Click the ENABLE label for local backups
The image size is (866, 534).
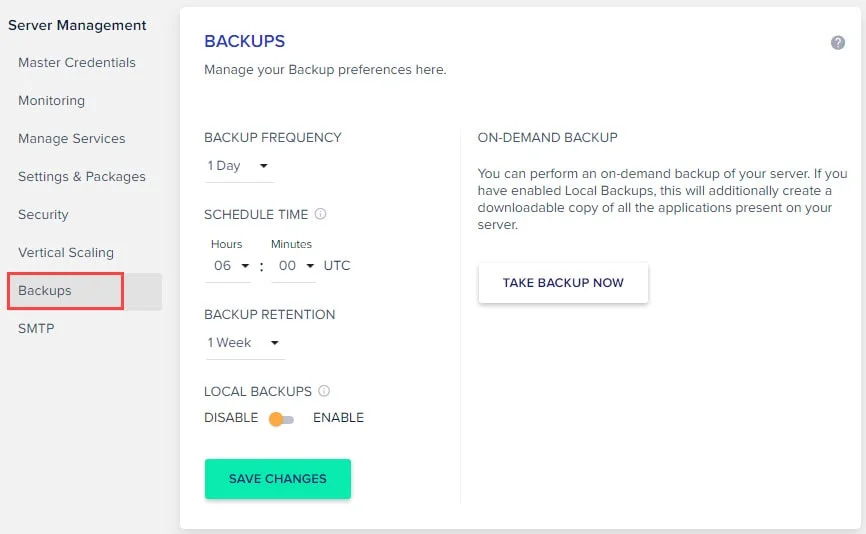pyautogui.click(x=339, y=417)
